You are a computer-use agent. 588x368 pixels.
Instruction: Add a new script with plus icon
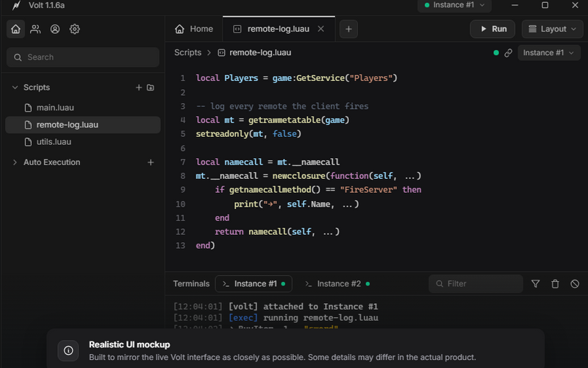(139, 88)
